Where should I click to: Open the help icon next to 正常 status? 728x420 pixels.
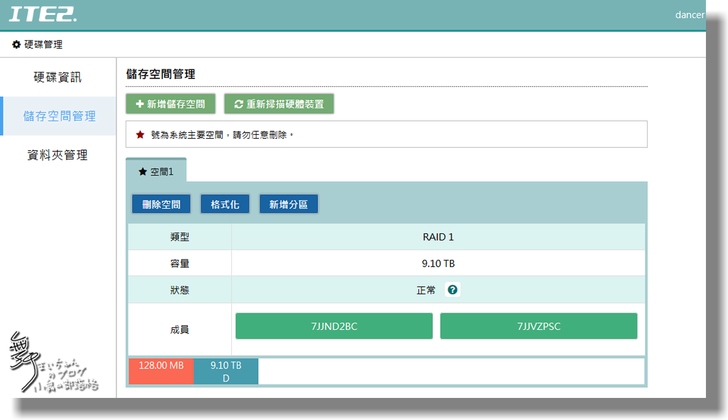coord(453,291)
